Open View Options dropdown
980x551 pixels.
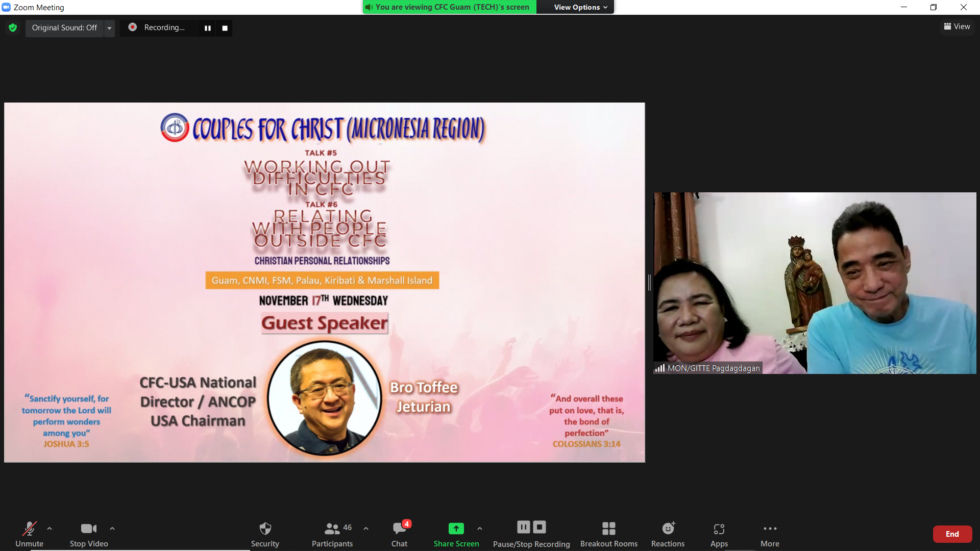tap(580, 7)
